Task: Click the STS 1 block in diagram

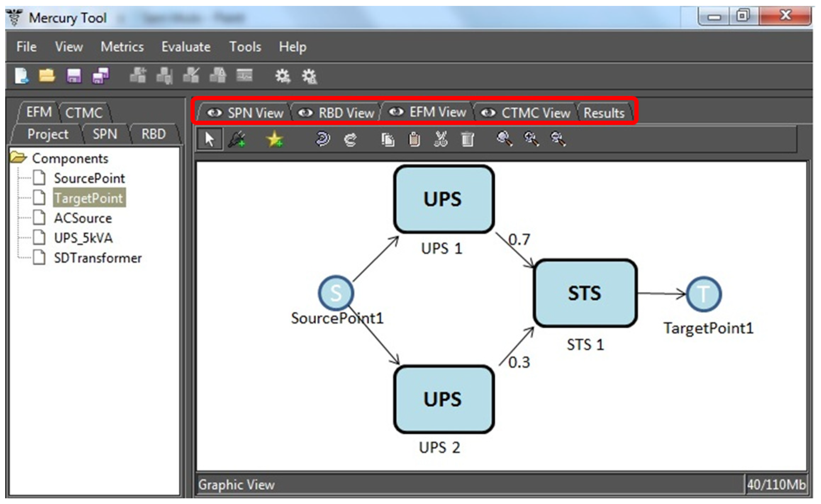Action: pos(585,293)
